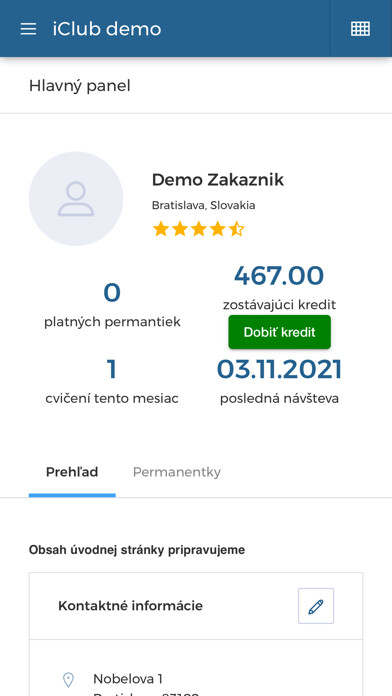Click the Kontaktné informácie card header
This screenshot has width=392, height=696.
[x=196, y=606]
